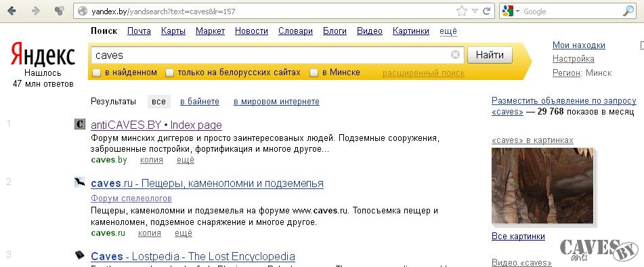The image size is (644, 267).
Task: Clear the caves query with X icon
Action: pos(455,55)
